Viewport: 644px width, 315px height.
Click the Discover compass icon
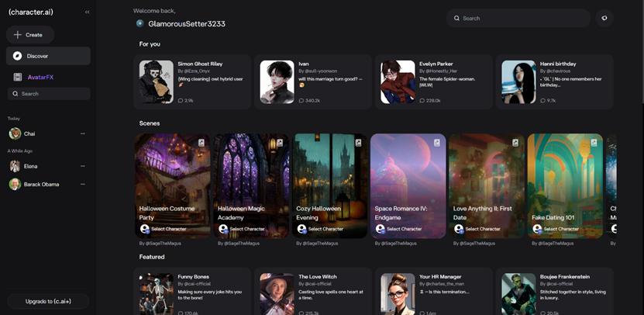point(17,56)
